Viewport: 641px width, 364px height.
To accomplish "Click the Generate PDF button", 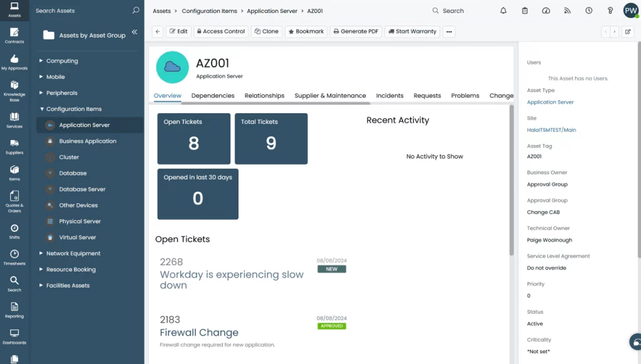I will coord(356,31).
